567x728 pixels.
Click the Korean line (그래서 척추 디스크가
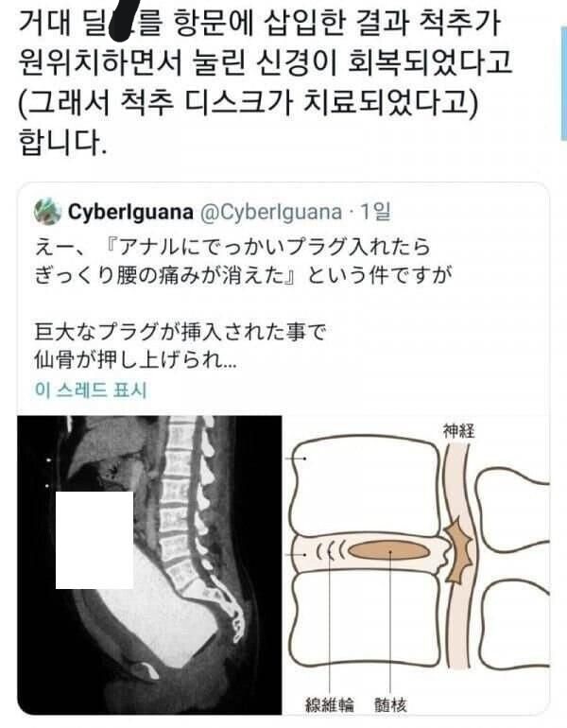pos(248,101)
